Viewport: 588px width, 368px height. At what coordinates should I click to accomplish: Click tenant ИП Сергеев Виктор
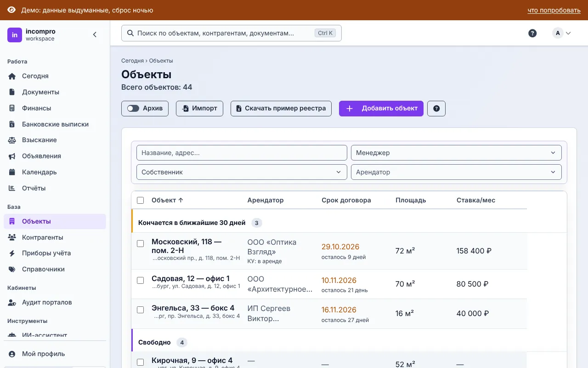point(269,313)
